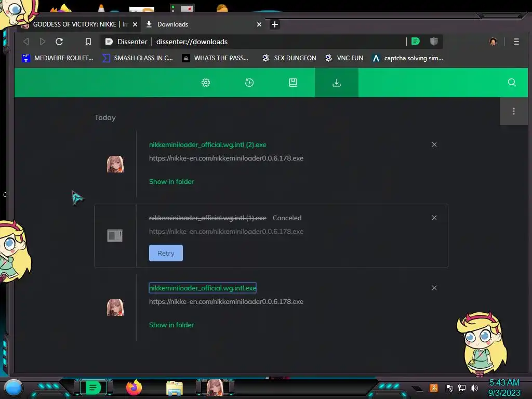
Task: Click the canceled download URL text
Action: point(226,231)
